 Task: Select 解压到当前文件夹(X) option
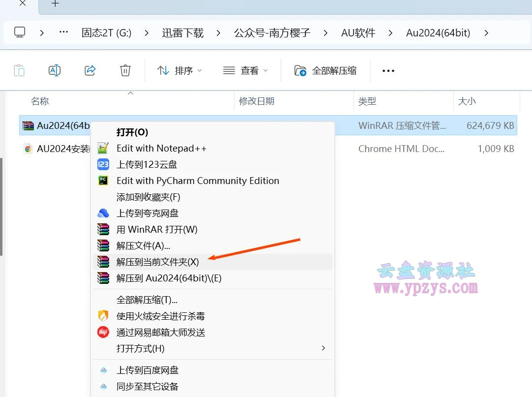pyautogui.click(x=157, y=262)
